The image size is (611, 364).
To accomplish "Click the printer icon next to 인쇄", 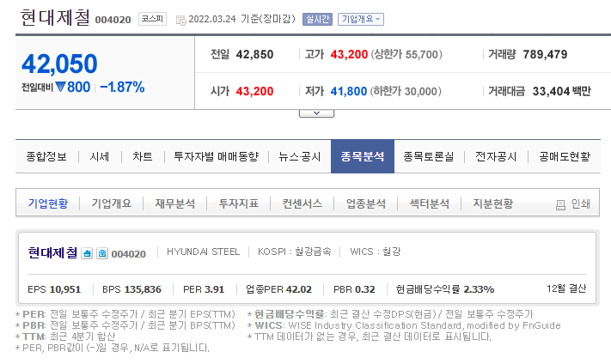I will (x=560, y=205).
